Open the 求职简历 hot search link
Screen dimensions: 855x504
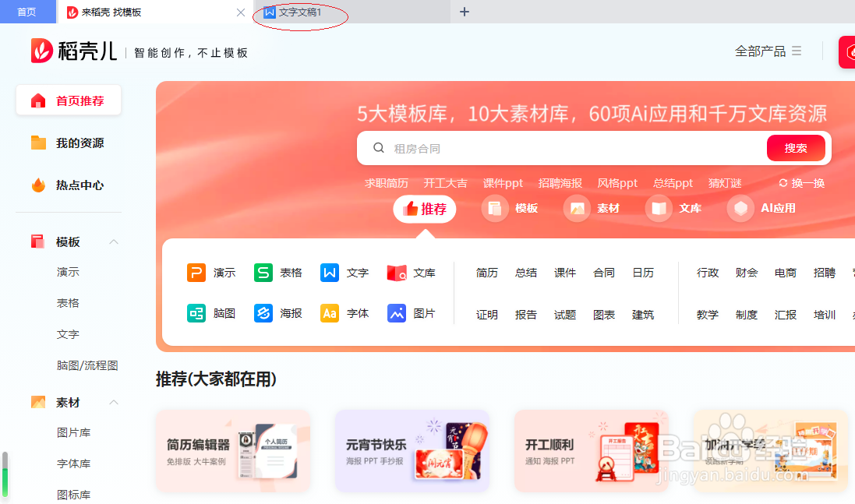click(387, 183)
